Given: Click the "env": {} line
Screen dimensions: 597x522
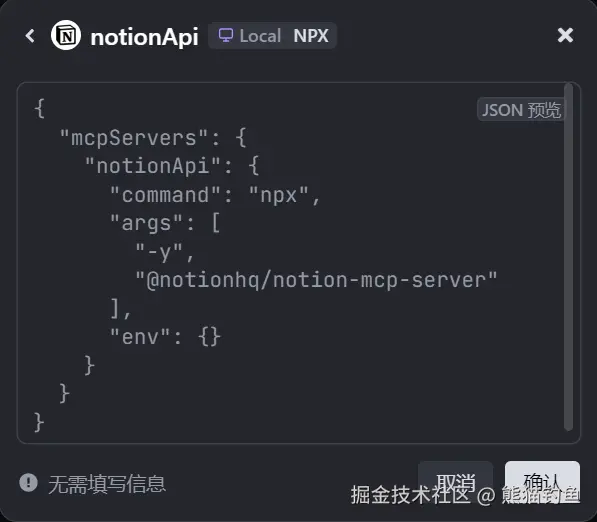Looking at the screenshot, I should tap(165, 337).
